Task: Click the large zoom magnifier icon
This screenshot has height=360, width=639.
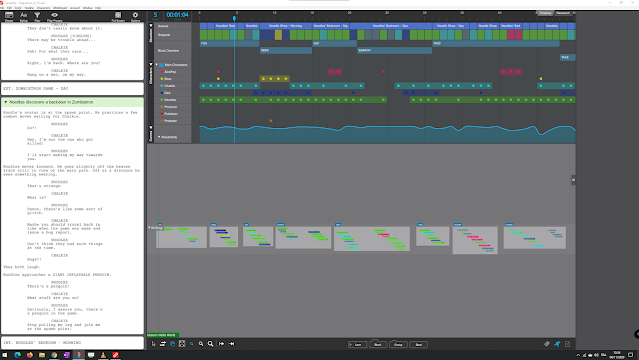Action: (210, 344)
